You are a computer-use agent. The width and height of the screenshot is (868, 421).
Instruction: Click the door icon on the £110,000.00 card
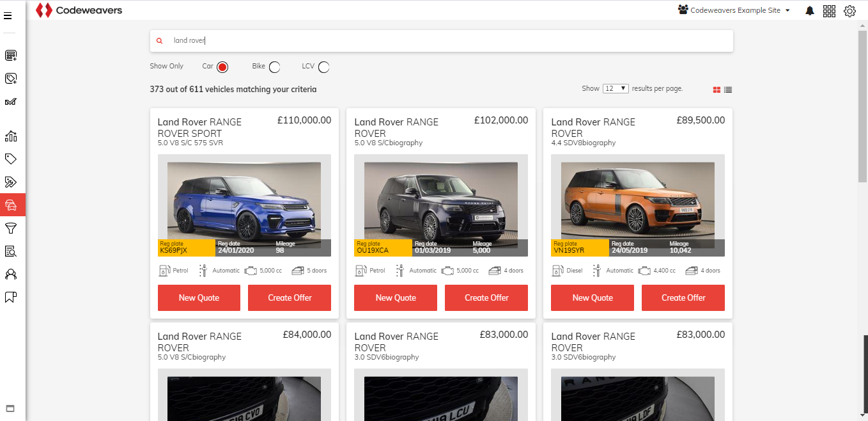(x=298, y=271)
